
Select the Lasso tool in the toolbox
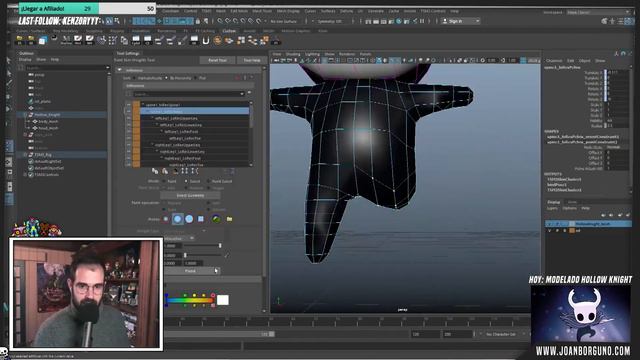9,73
